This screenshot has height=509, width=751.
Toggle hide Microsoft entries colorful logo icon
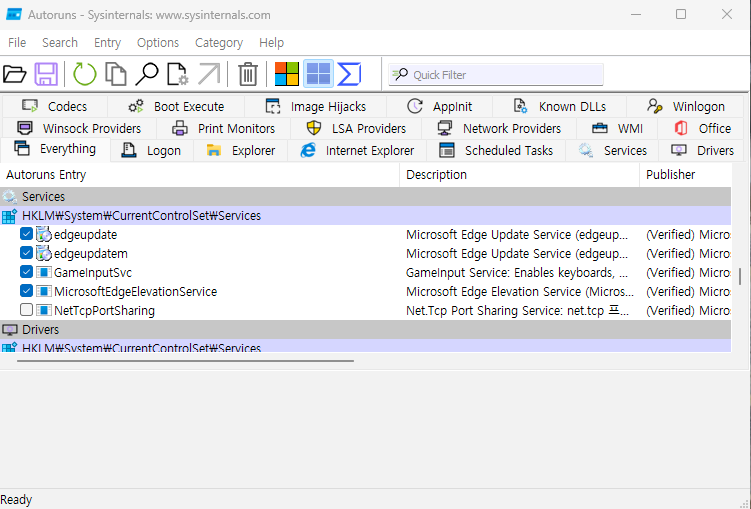[x=287, y=74]
